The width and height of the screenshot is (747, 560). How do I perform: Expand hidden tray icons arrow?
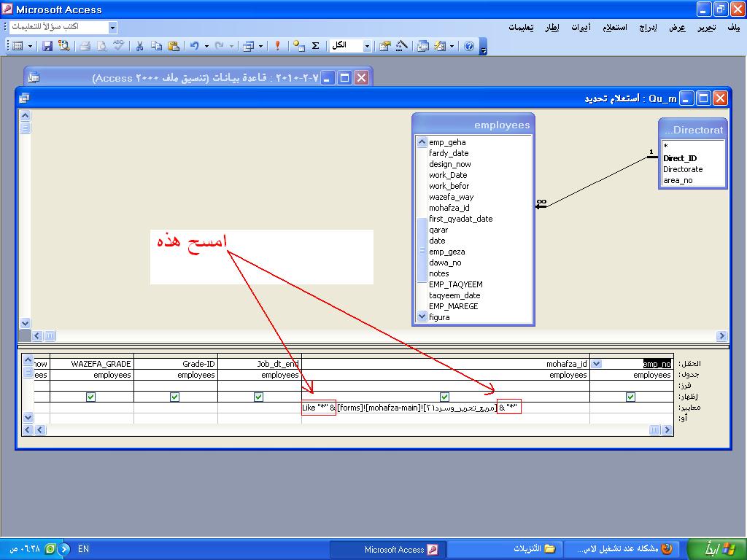(x=65, y=549)
